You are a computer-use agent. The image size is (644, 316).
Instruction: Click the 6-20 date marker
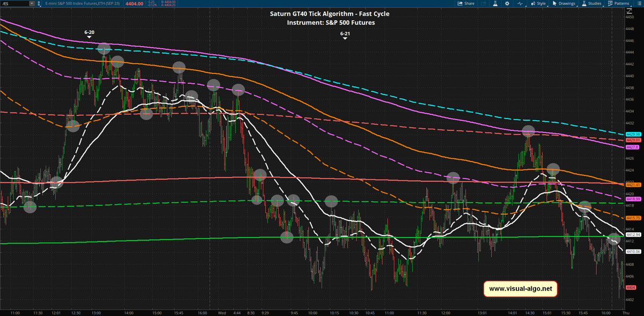(x=90, y=33)
